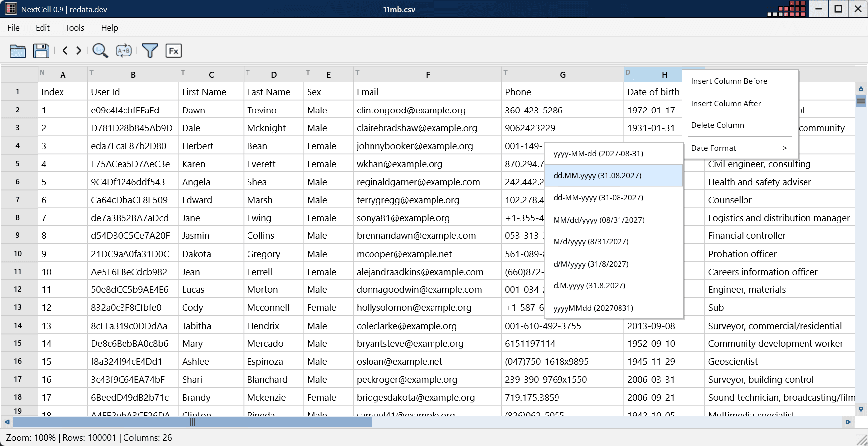Open find and replace (A→B icon)

[124, 51]
